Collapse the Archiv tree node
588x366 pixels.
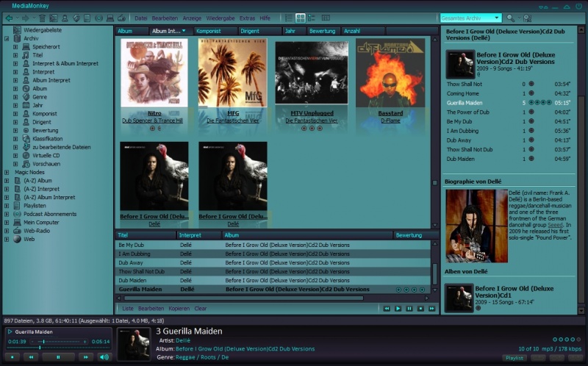tap(7, 38)
